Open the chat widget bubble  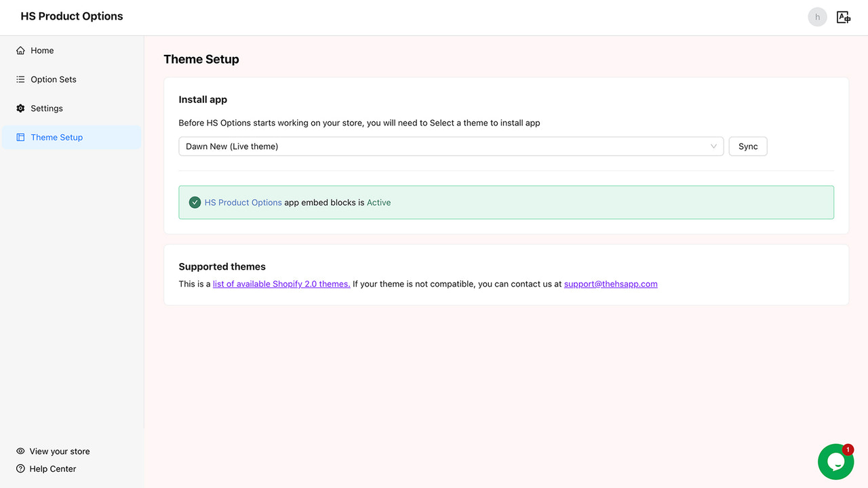tap(835, 462)
